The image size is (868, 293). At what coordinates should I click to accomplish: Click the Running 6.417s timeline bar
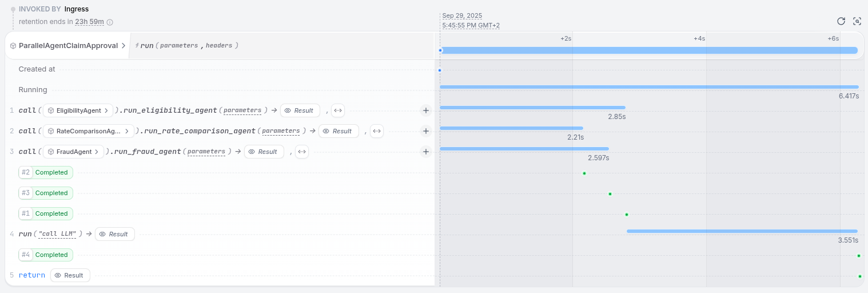click(x=649, y=87)
